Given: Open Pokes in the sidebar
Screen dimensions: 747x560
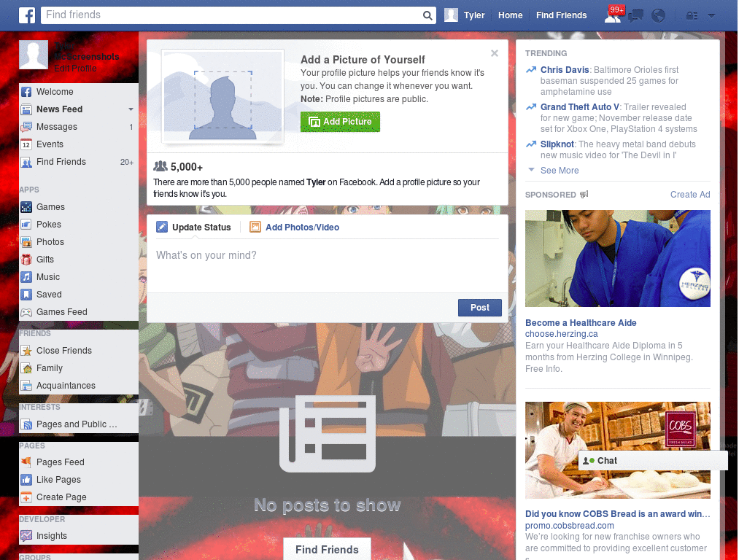Looking at the screenshot, I should pyautogui.click(x=79, y=225).
